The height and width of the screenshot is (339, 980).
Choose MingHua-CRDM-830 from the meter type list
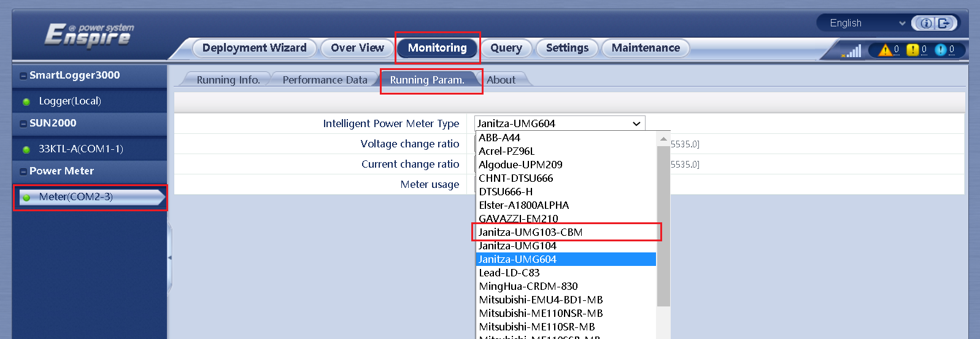click(566, 286)
